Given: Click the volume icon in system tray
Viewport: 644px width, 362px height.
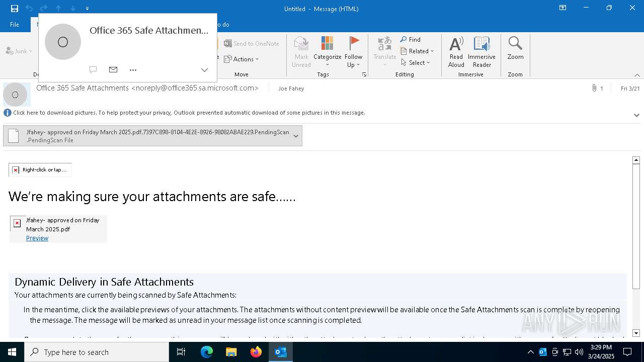Looking at the screenshot, I should [x=579, y=352].
